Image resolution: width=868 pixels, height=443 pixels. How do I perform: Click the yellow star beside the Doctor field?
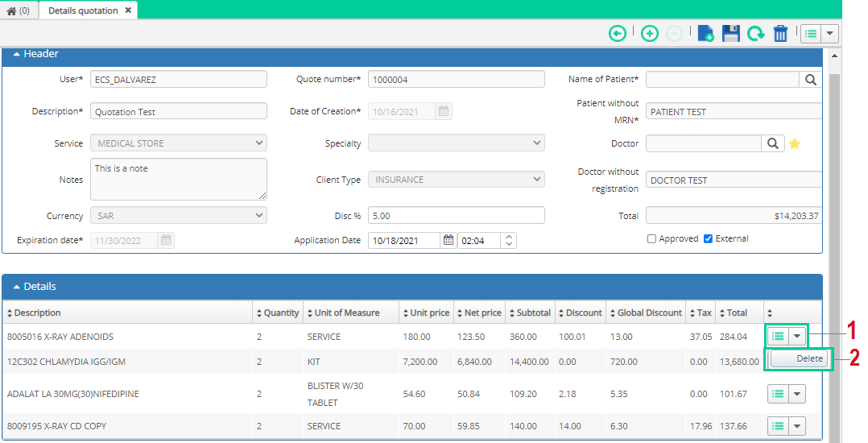pyautogui.click(x=795, y=144)
